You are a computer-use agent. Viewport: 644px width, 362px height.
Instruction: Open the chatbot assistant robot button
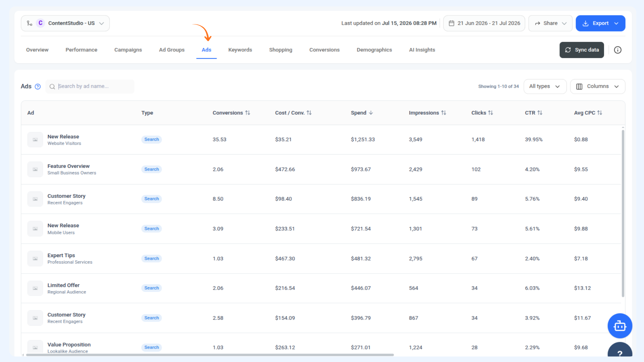620,326
